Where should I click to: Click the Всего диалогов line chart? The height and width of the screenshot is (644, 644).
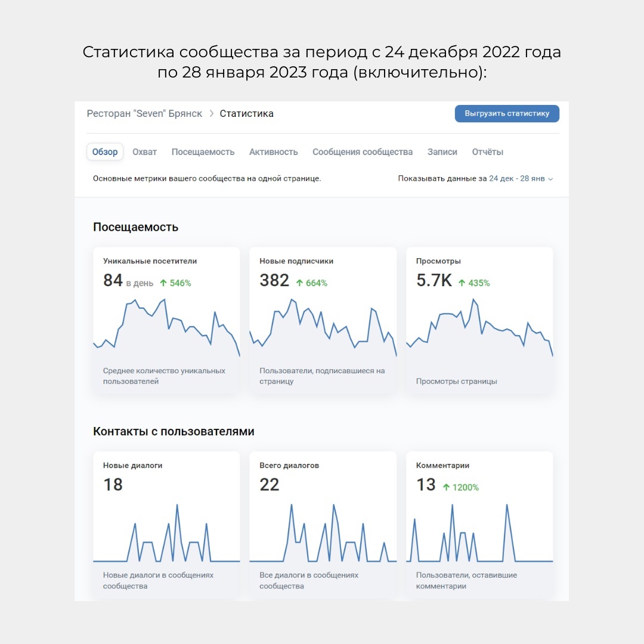click(x=323, y=532)
